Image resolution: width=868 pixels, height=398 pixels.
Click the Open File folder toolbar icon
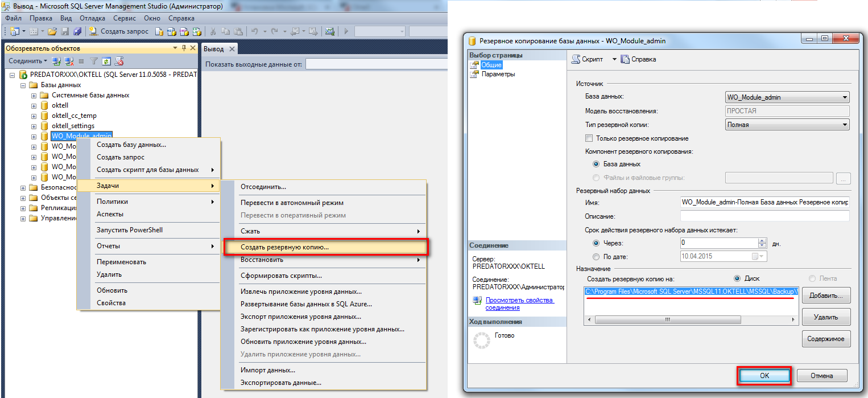pyautogui.click(x=52, y=31)
